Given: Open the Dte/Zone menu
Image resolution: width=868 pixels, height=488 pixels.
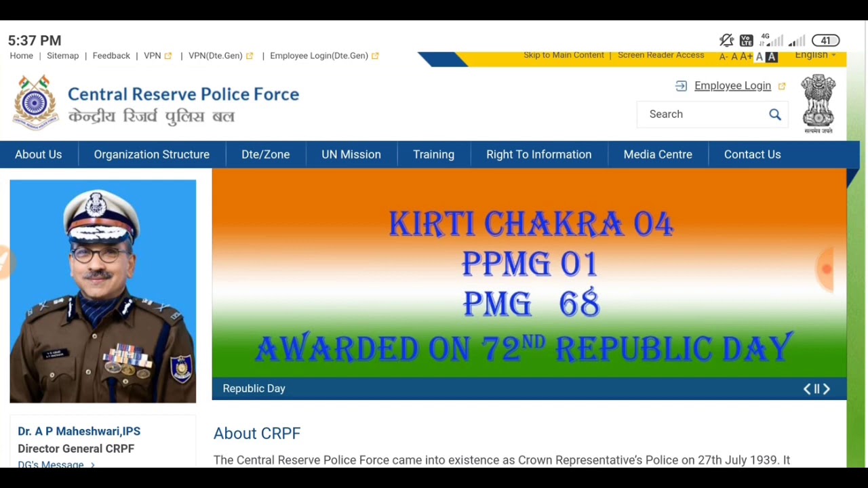Looking at the screenshot, I should (x=266, y=155).
